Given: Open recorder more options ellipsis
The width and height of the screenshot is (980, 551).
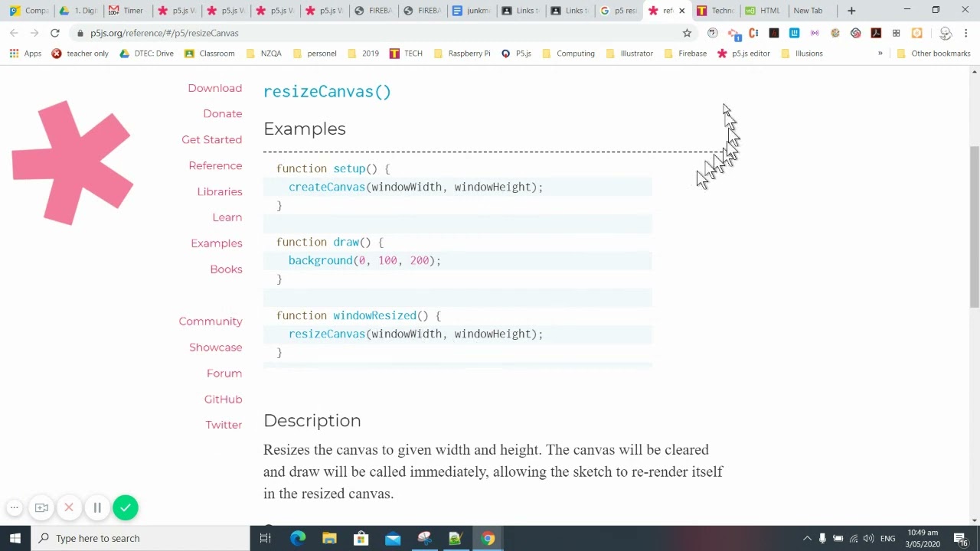Looking at the screenshot, I should (x=14, y=507).
